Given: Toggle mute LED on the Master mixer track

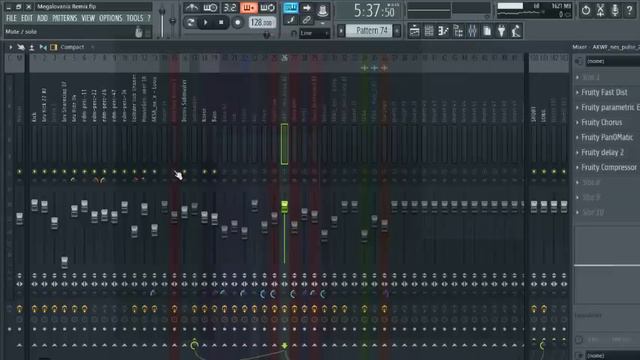Looking at the screenshot, I should coord(19,172).
